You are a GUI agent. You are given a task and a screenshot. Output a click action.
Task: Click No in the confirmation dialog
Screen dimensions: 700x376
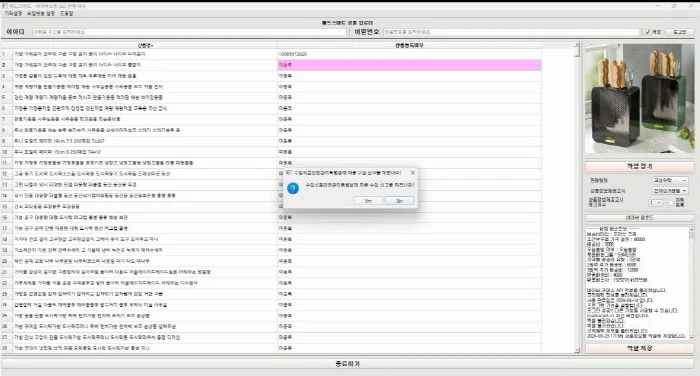click(400, 201)
